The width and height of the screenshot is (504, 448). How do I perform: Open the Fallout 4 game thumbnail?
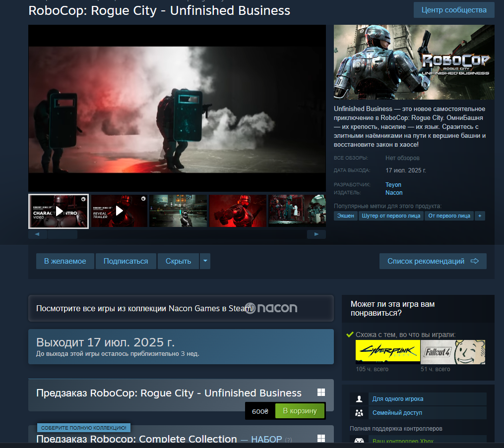[x=453, y=352]
